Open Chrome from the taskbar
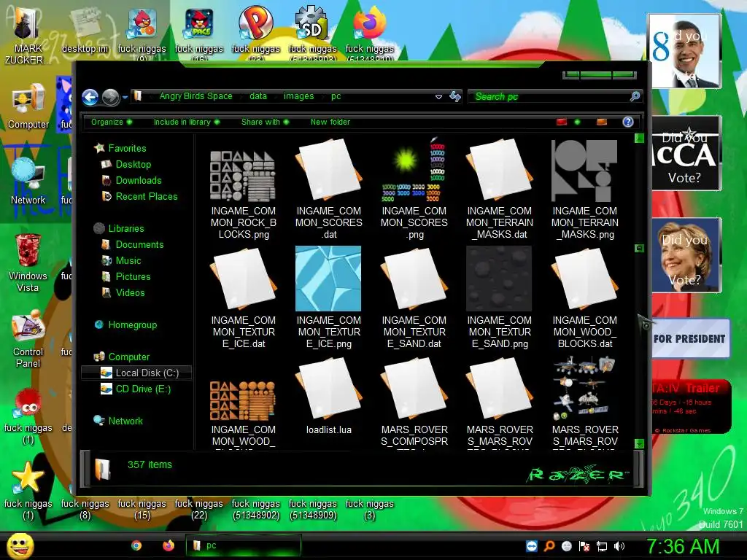The image size is (747, 560). [136, 545]
